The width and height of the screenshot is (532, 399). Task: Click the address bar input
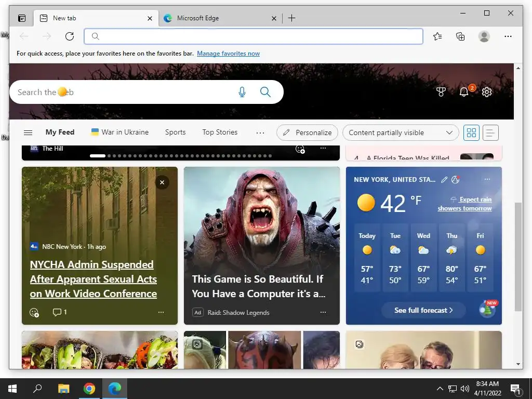click(x=254, y=36)
